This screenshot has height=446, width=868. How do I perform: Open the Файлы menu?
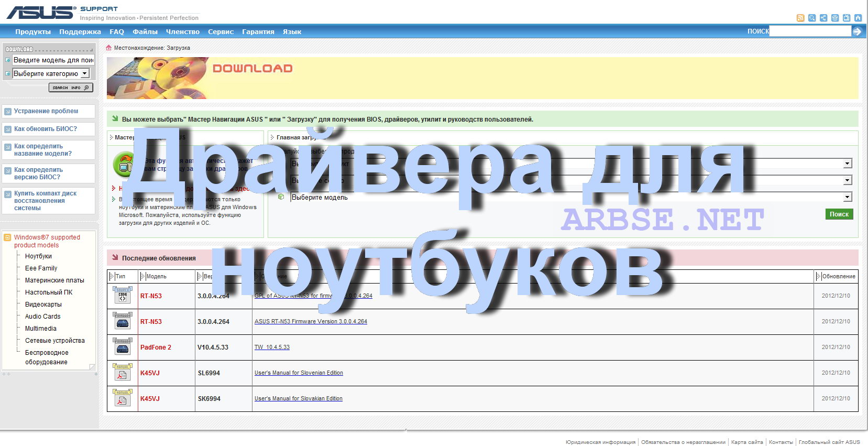145,31
